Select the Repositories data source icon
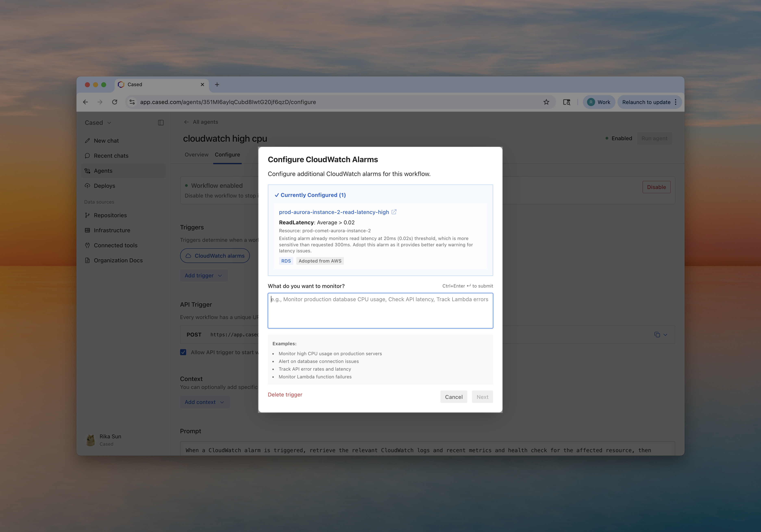 coord(87,215)
